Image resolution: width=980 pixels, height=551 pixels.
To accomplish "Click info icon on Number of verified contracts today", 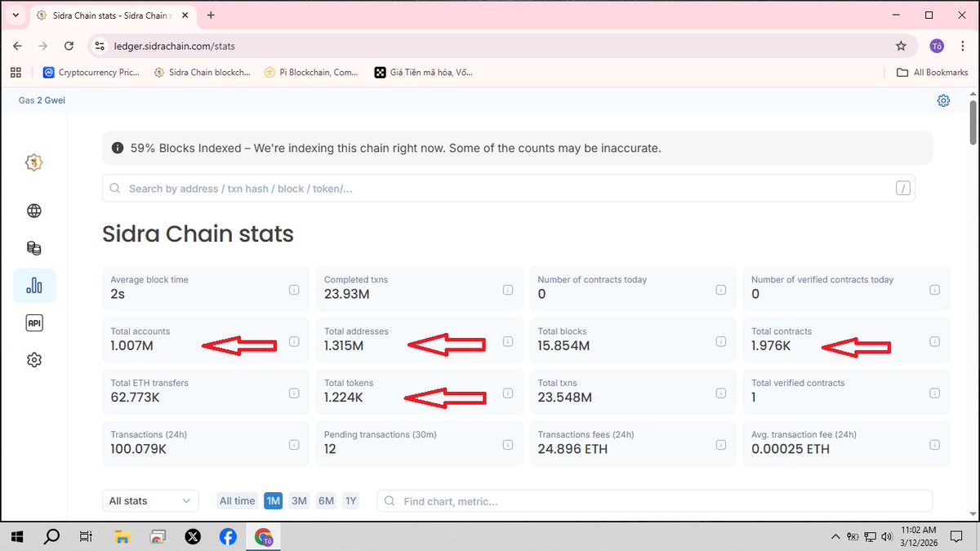I will click(x=935, y=290).
